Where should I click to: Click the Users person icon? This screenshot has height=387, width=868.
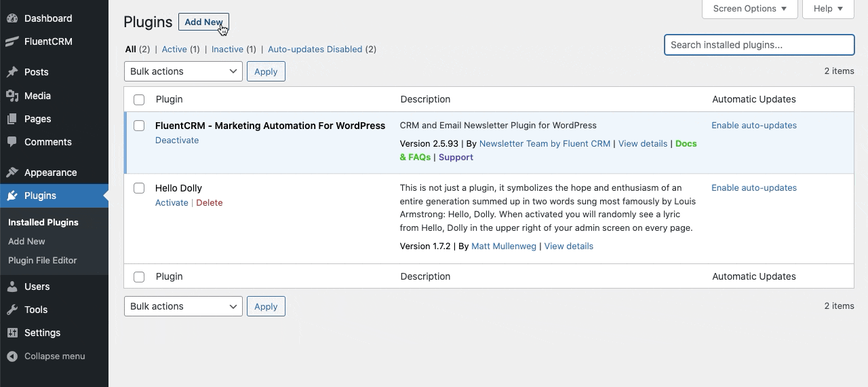(12, 287)
